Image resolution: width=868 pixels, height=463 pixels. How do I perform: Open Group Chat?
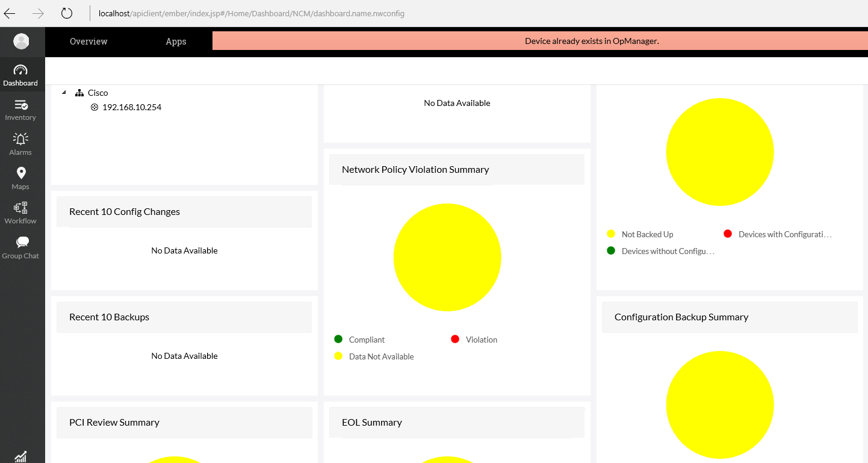point(20,247)
